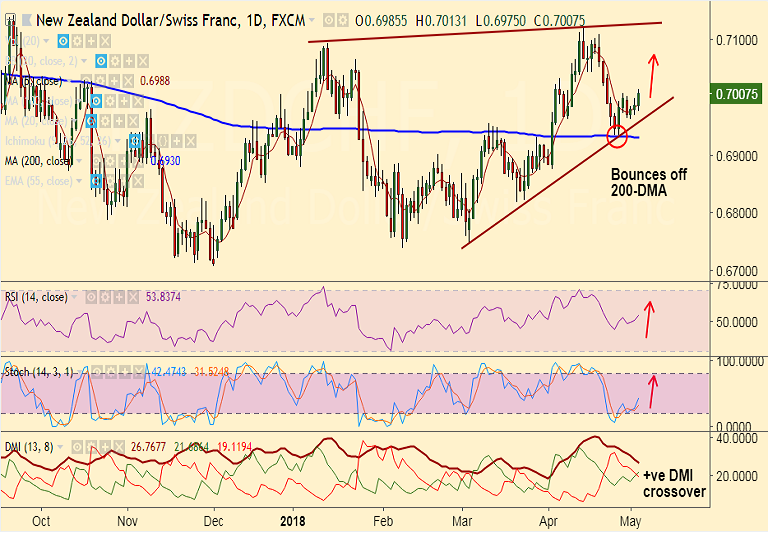Toggle visibility of the EMA (55, close) indicator

click(x=96, y=181)
